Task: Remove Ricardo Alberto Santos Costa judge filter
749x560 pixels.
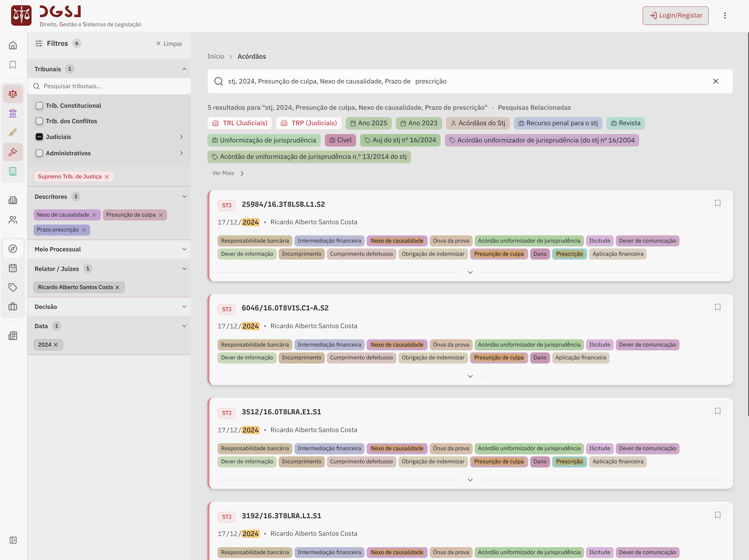Action: coord(117,287)
